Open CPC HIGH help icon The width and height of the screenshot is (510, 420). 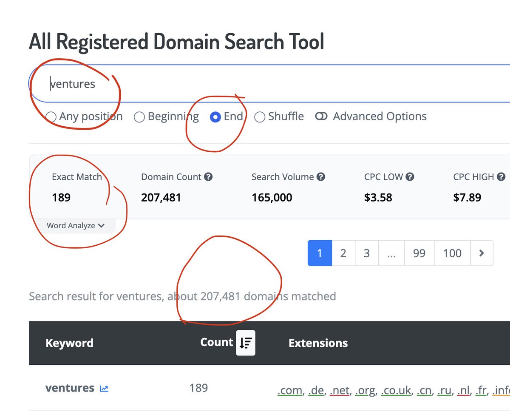pyautogui.click(x=501, y=177)
